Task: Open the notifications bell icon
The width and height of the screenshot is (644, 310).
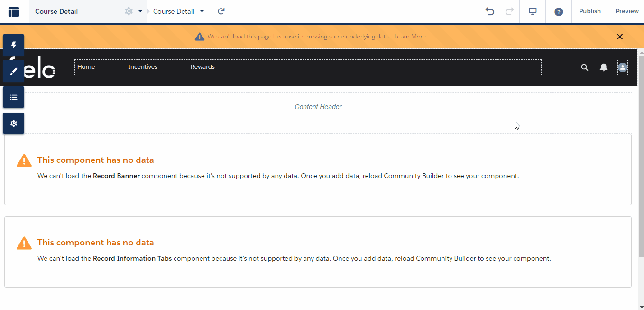Action: point(604,67)
